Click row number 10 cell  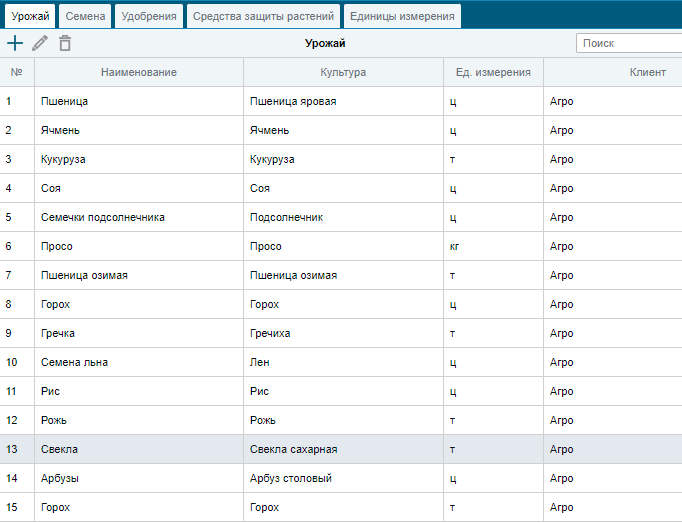coord(17,362)
